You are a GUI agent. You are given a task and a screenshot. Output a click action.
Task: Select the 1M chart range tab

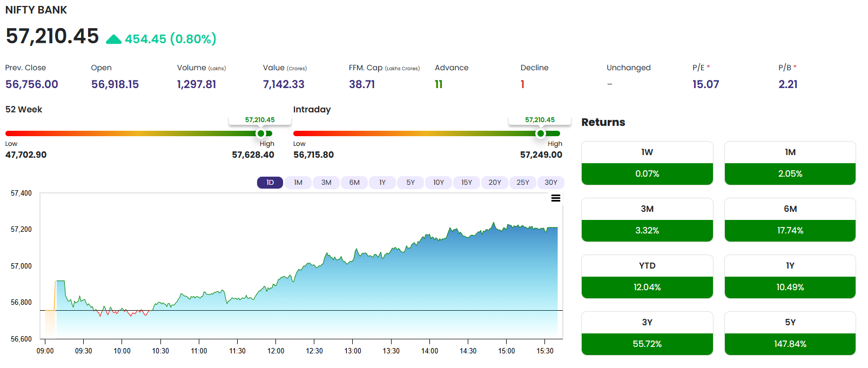(298, 183)
